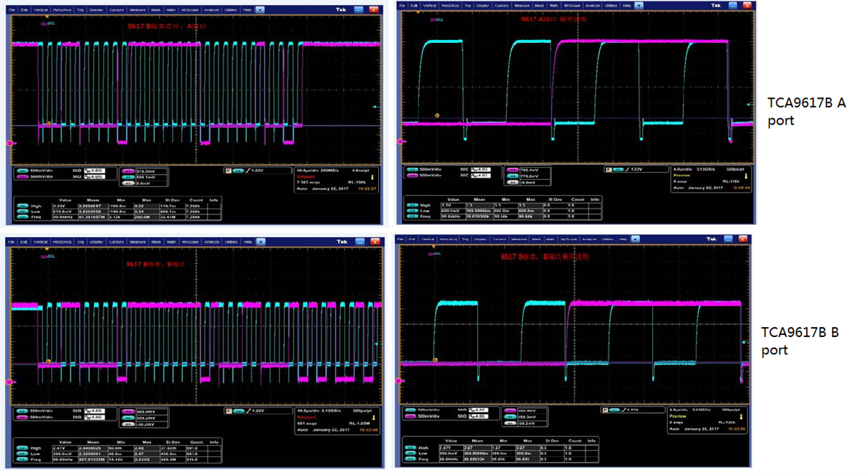
Task: Open File menu in top-left scope window
Action: 12,10
